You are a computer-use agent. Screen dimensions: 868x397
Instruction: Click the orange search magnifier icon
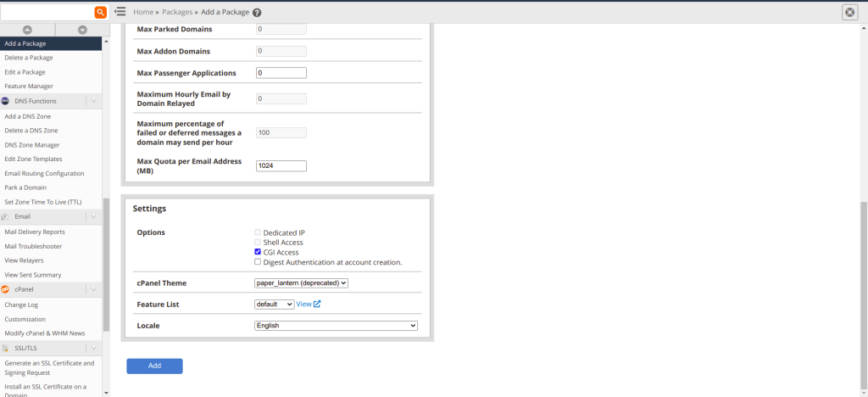[x=100, y=12]
